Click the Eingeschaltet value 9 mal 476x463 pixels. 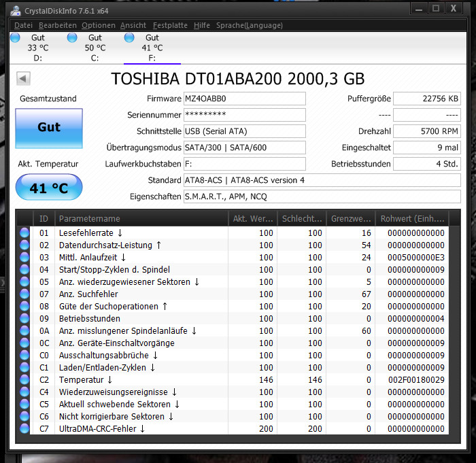click(427, 148)
